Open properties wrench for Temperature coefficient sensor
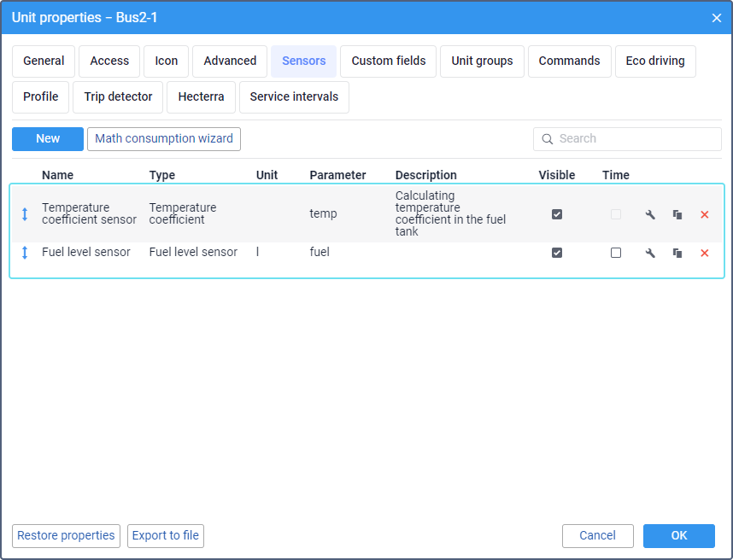Image resolution: width=733 pixels, height=560 pixels. point(650,214)
